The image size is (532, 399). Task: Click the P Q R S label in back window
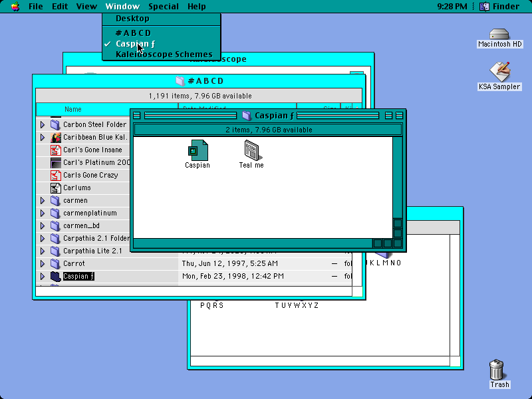212,305
